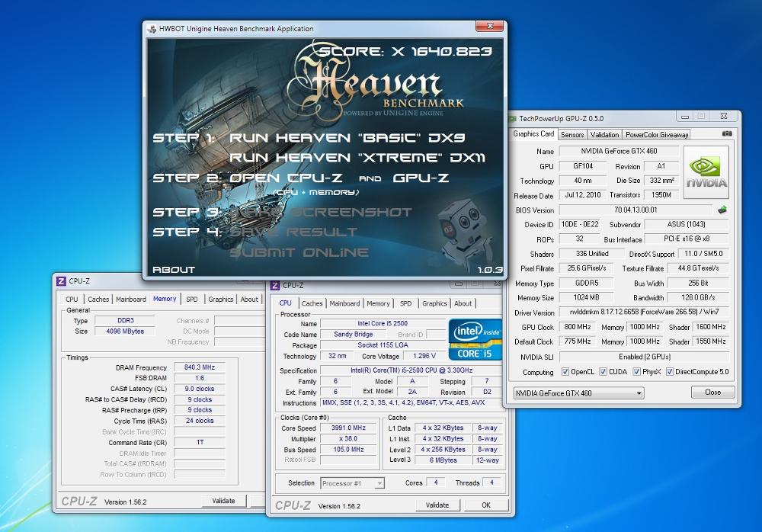Open Caches tab in CPU-Z processor window
Viewport: 762px width, 532px height.
tap(312, 303)
